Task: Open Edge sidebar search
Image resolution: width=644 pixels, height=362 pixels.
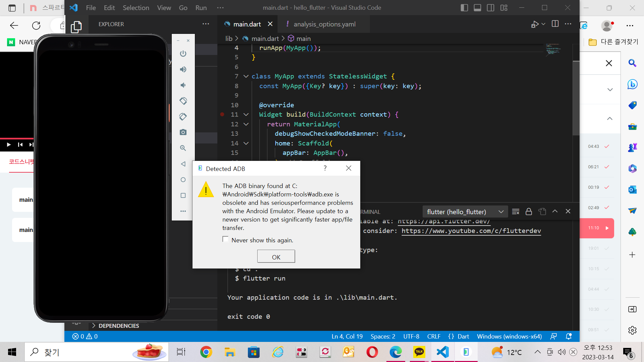Action: point(633,63)
